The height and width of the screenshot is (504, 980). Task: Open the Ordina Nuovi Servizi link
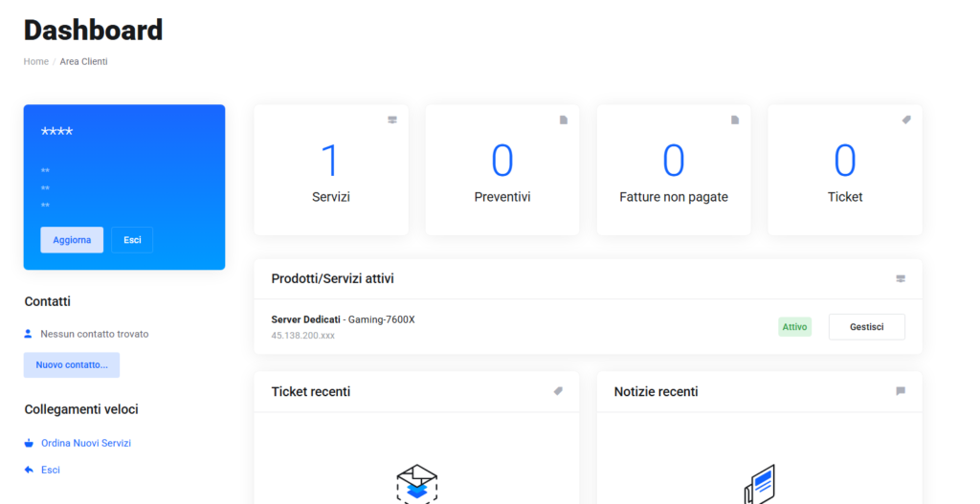[86, 443]
